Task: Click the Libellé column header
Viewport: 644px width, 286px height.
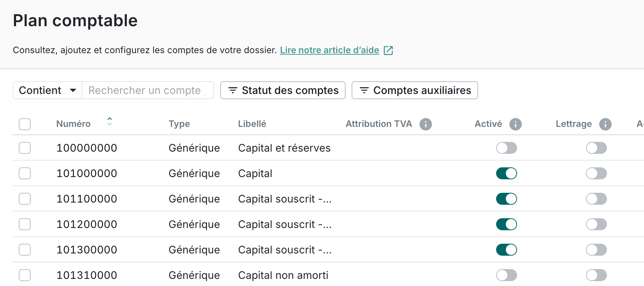Action: point(252,124)
